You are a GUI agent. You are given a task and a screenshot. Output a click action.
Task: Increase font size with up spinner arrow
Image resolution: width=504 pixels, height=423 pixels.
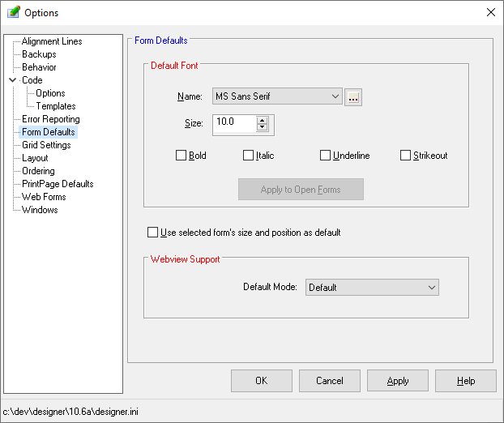click(x=262, y=120)
